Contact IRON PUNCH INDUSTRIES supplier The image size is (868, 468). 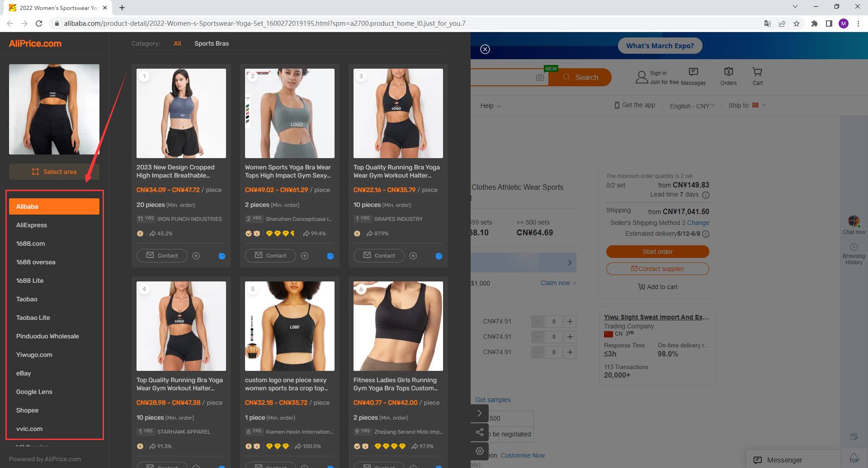point(162,256)
